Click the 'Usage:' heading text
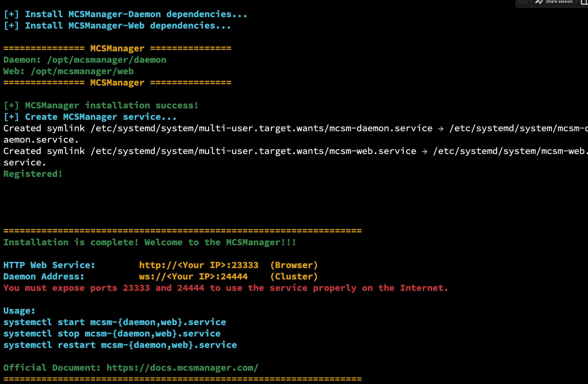588x384 pixels. pos(19,311)
